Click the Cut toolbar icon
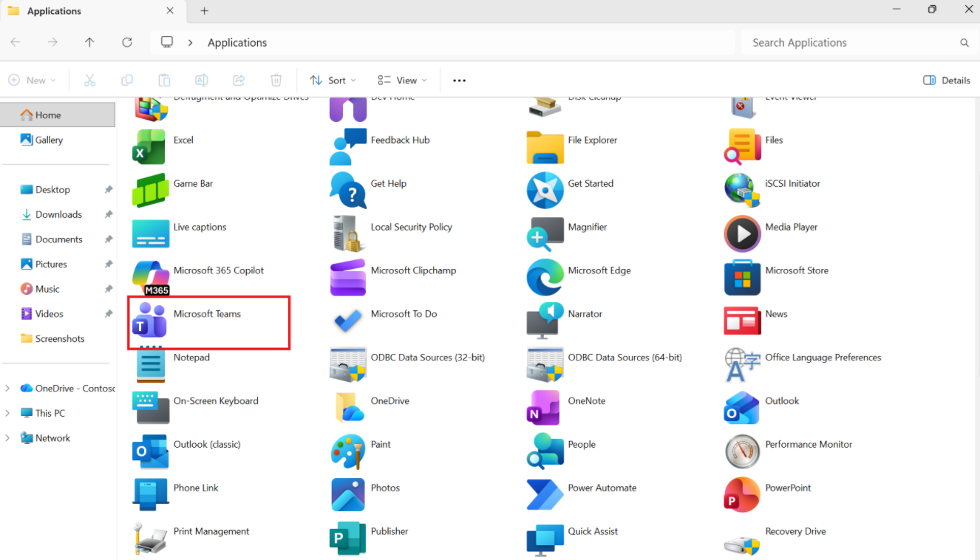The height and width of the screenshot is (560, 980). tap(89, 80)
